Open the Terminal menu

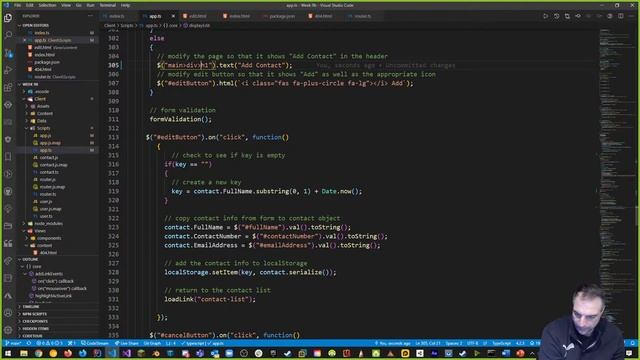click(108, 5)
